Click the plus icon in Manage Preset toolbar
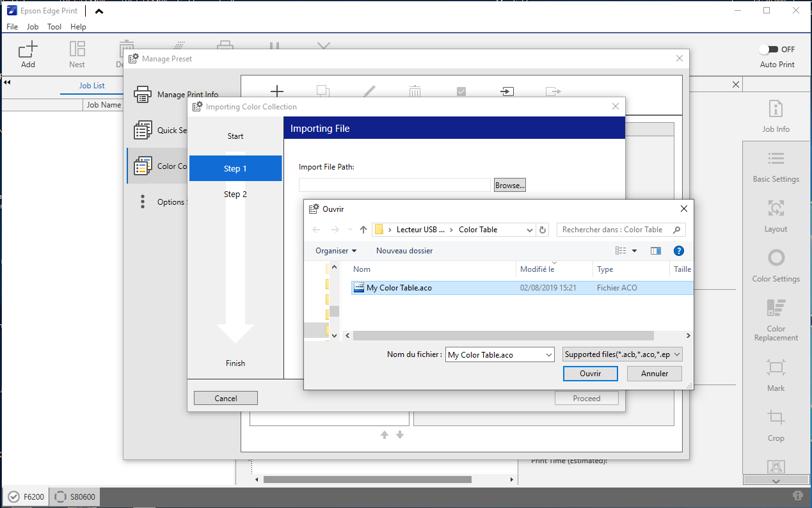The image size is (812, 508). [276, 91]
